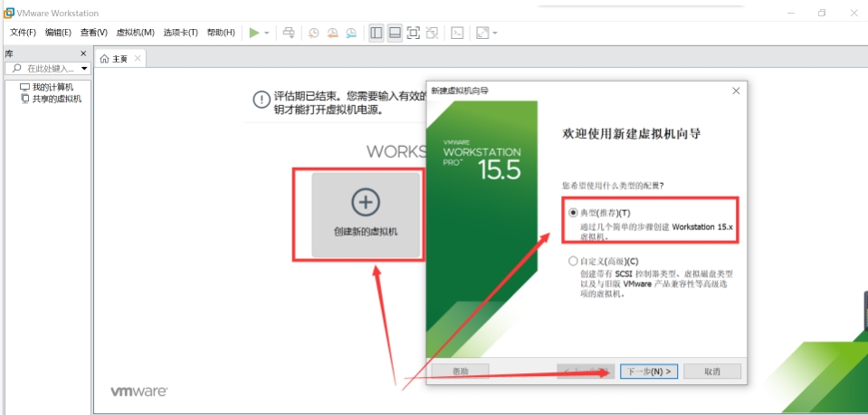Viewport: 868px width, 415px height.
Task: Expand the power button dropdown arrow
Action: (x=267, y=34)
